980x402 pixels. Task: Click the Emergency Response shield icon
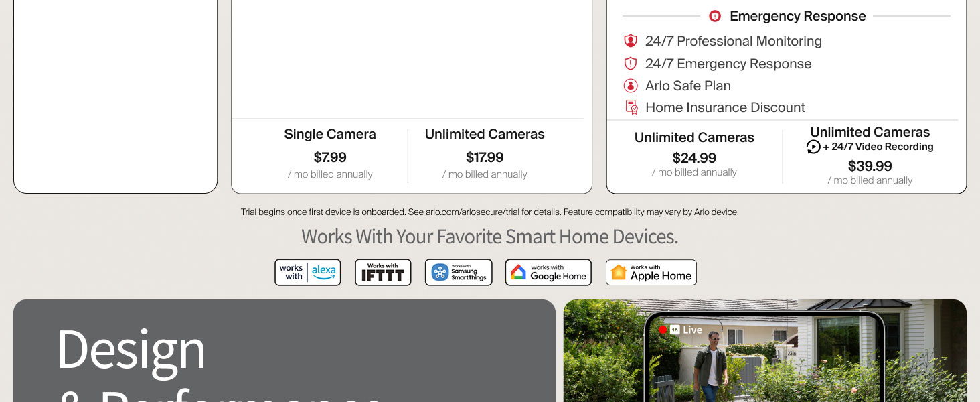click(x=715, y=16)
